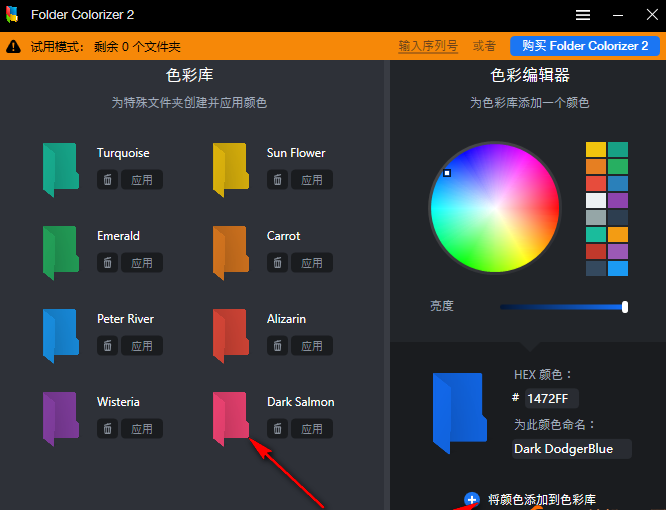The width and height of the screenshot is (666, 510).
Task: Click the 亮度 brightness label
Action: click(442, 306)
